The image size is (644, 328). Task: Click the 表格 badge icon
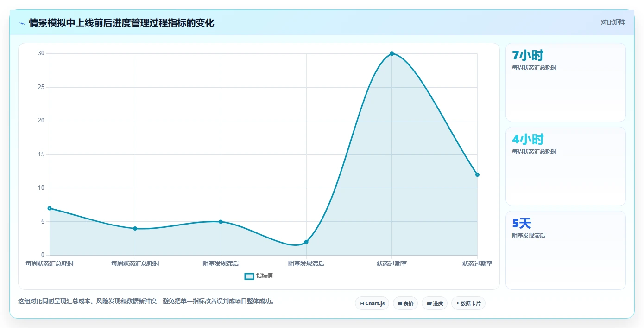coord(400,304)
